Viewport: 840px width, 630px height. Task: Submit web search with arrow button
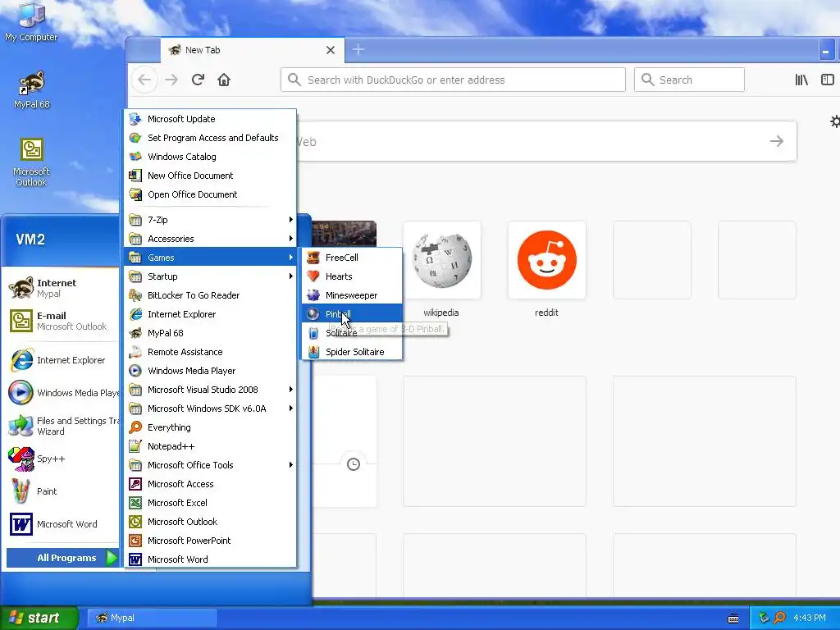777,141
